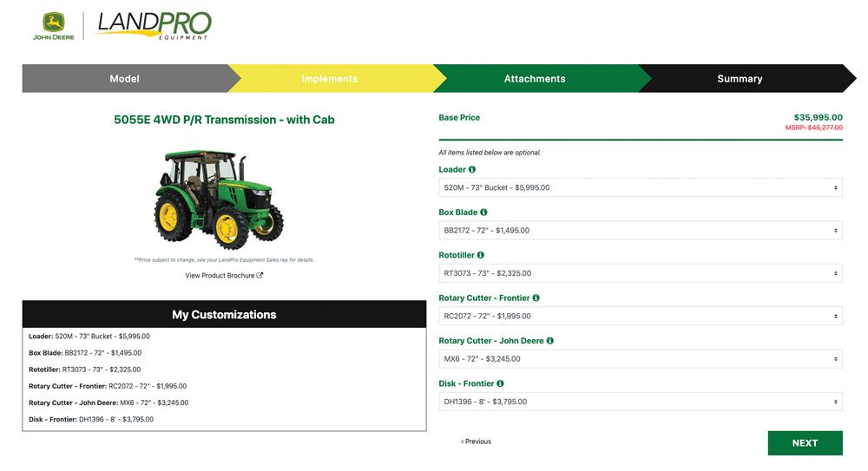Click the Disk - Frontier info icon
The width and height of the screenshot is (868, 471).
coord(500,383)
